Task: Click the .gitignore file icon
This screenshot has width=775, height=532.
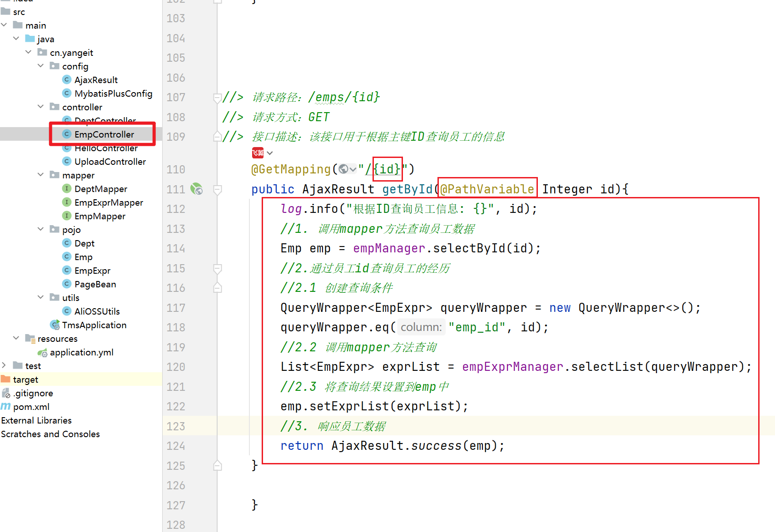Action: pyautogui.click(x=5, y=393)
